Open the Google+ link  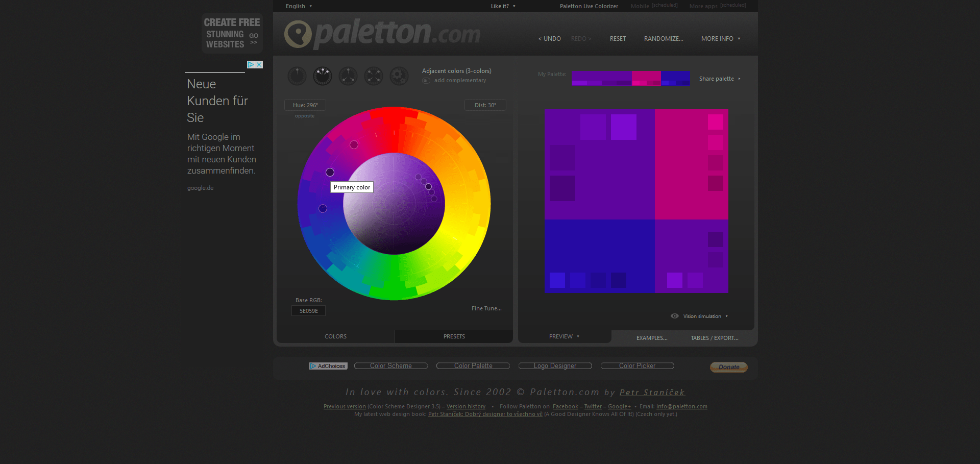tap(620, 407)
